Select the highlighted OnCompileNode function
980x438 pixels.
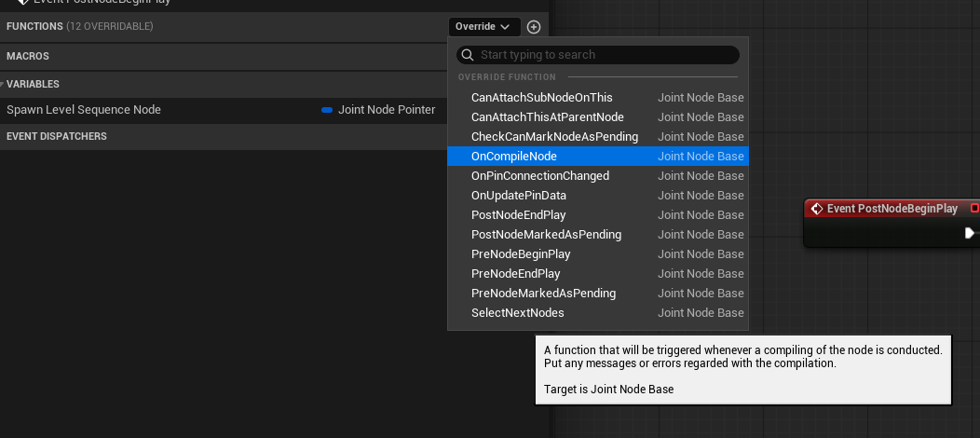(x=514, y=157)
